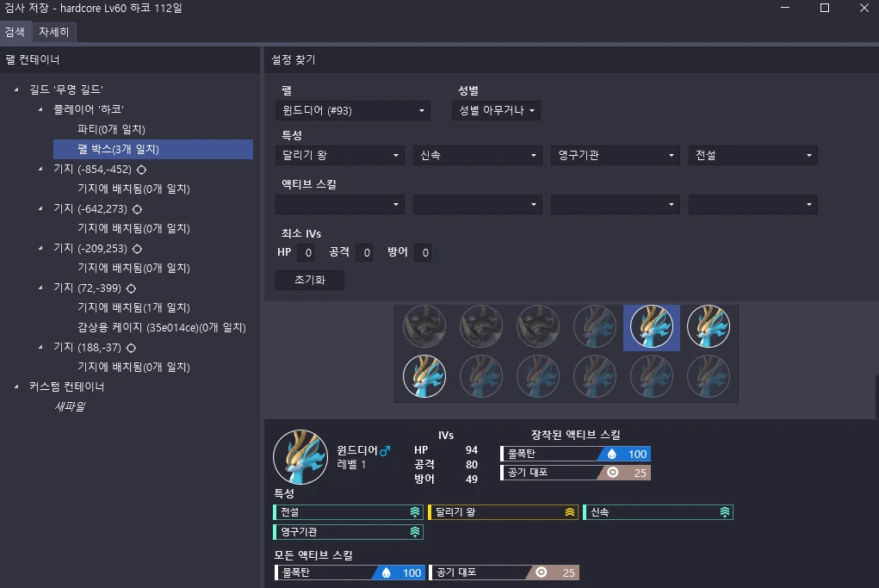
Task: Select 파티(0개 일치) in the tree
Action: pyautogui.click(x=111, y=129)
